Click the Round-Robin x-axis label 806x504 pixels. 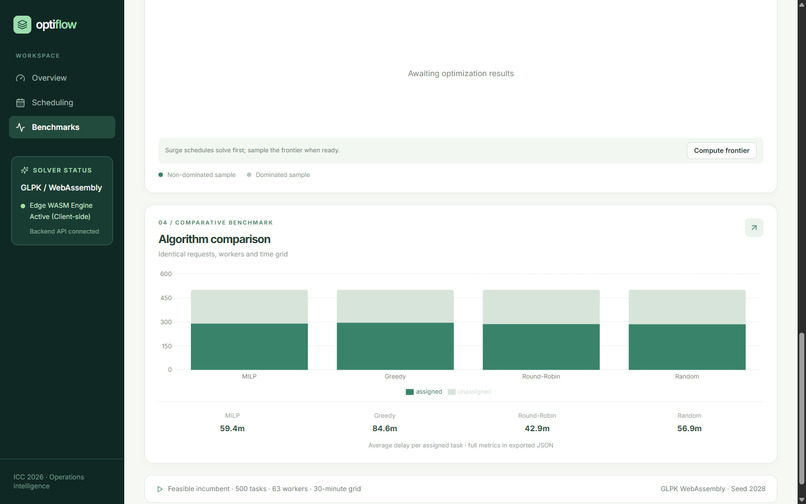click(541, 376)
